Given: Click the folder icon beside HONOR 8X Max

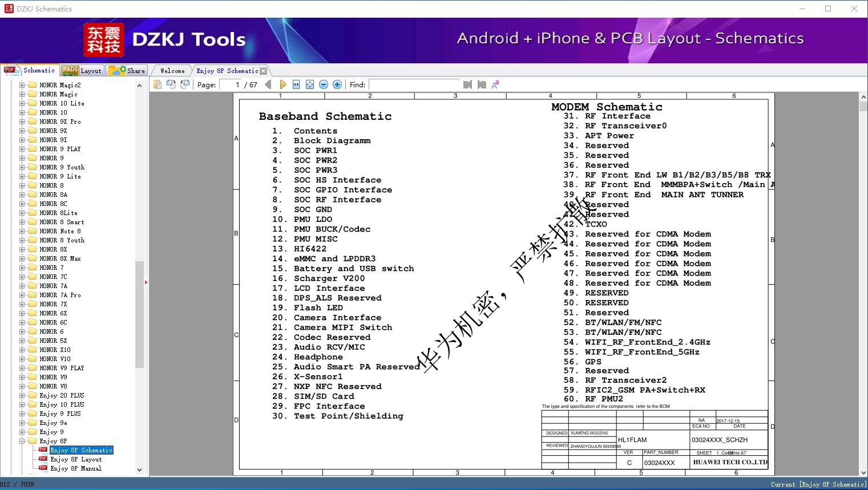Looking at the screenshot, I should [33, 258].
